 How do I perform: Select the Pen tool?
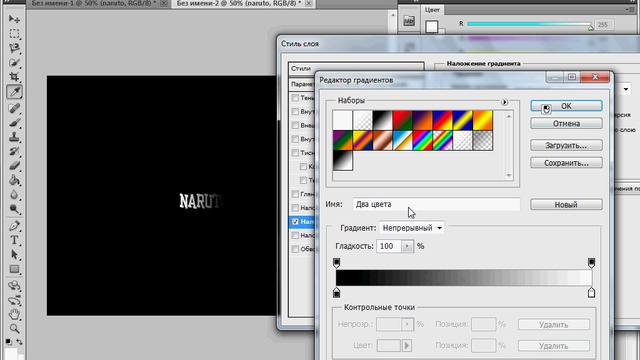point(14,225)
